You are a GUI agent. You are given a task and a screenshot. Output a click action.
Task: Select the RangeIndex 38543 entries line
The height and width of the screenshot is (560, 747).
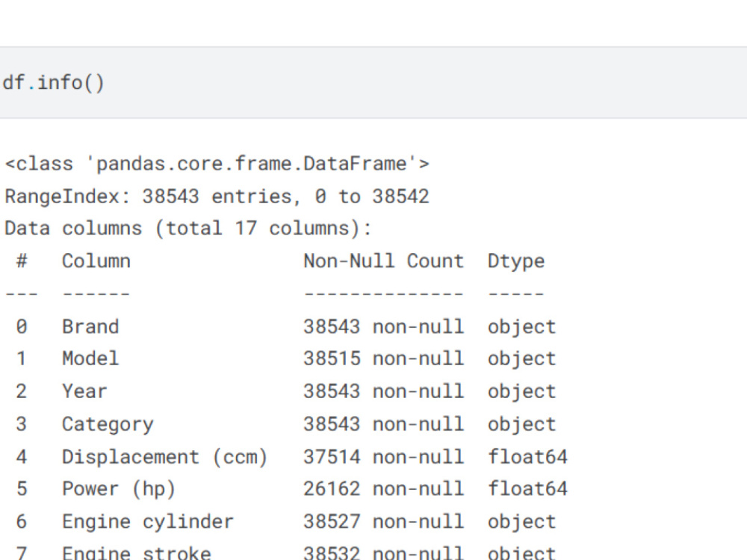click(x=217, y=196)
